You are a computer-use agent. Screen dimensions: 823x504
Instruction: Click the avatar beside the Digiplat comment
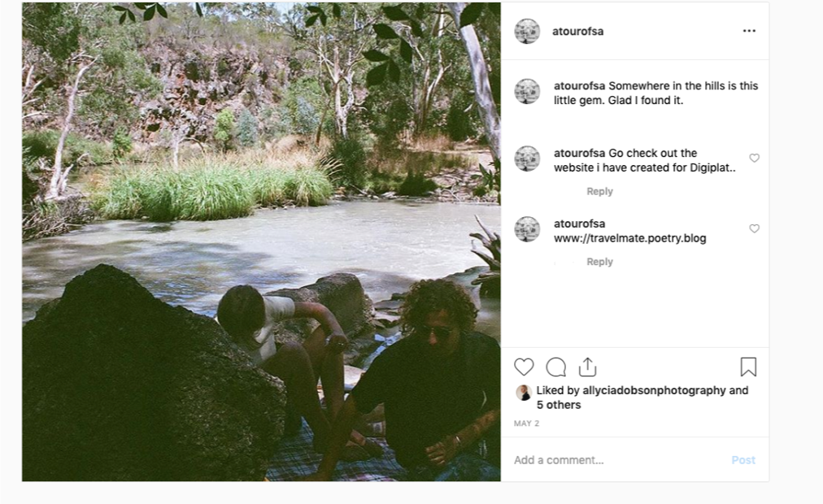[x=527, y=159]
